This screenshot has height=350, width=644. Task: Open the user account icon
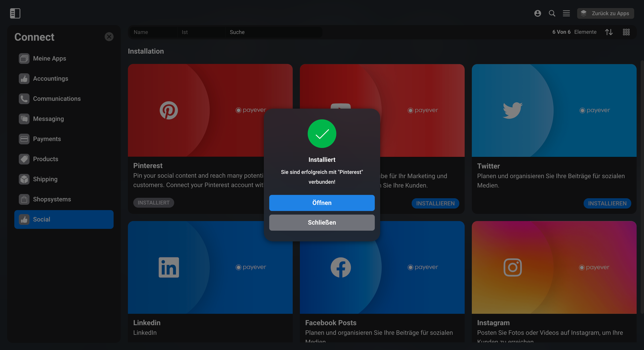point(538,13)
